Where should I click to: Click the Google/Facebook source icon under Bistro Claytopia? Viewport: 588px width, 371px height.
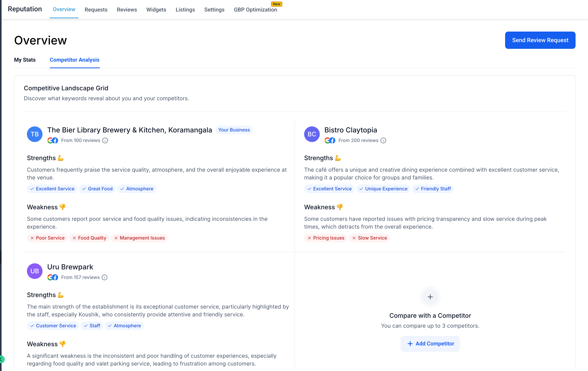[330, 140]
